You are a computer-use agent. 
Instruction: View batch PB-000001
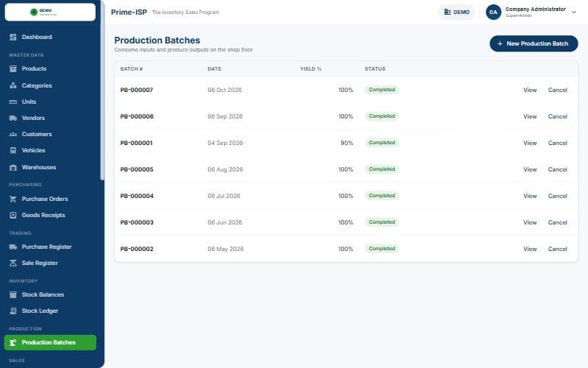(x=530, y=143)
